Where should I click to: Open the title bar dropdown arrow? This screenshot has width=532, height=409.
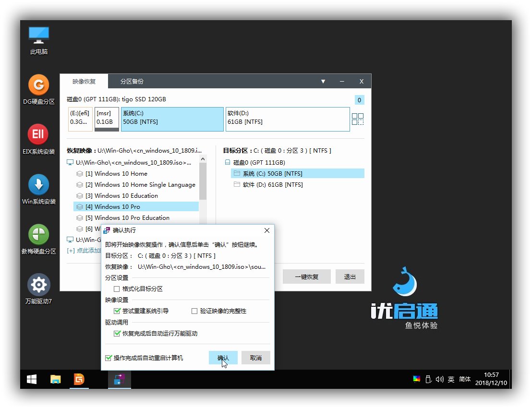(x=323, y=81)
